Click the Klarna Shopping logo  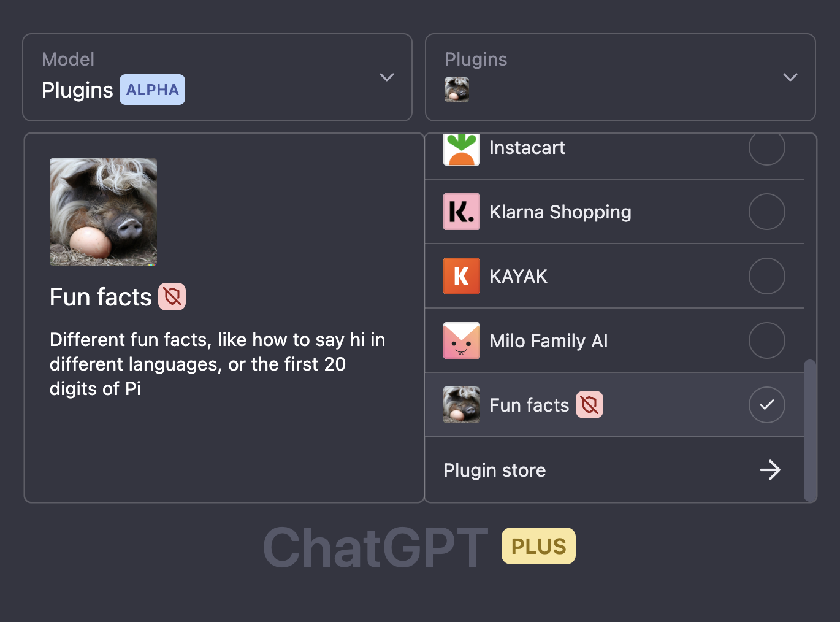(461, 212)
